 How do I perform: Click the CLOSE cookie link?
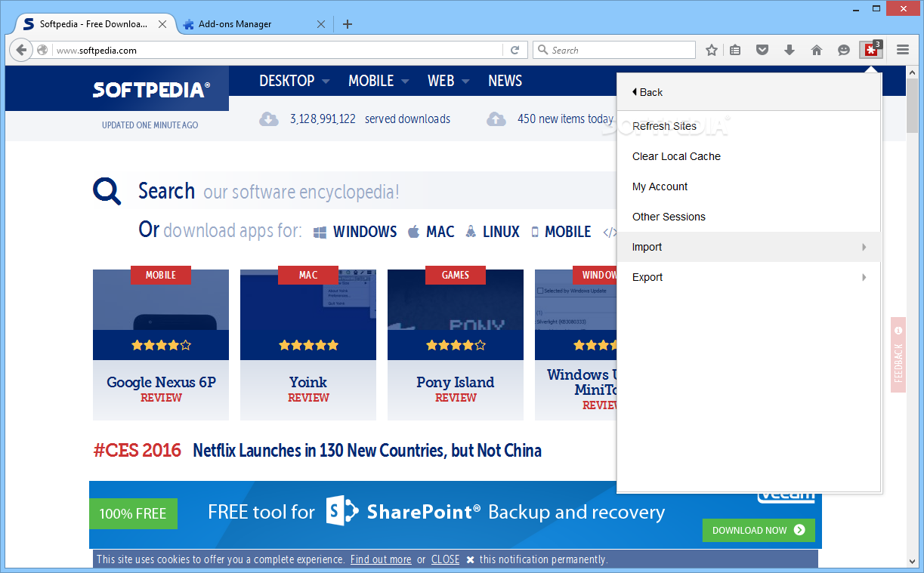[445, 559]
